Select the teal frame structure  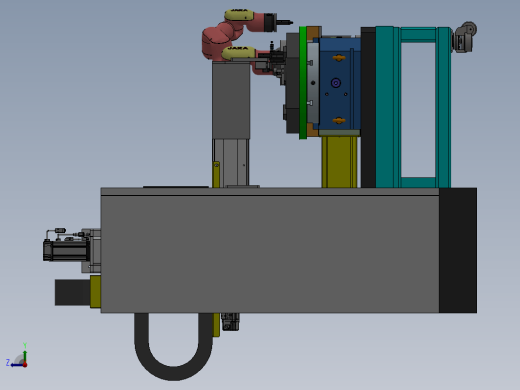[413, 107]
